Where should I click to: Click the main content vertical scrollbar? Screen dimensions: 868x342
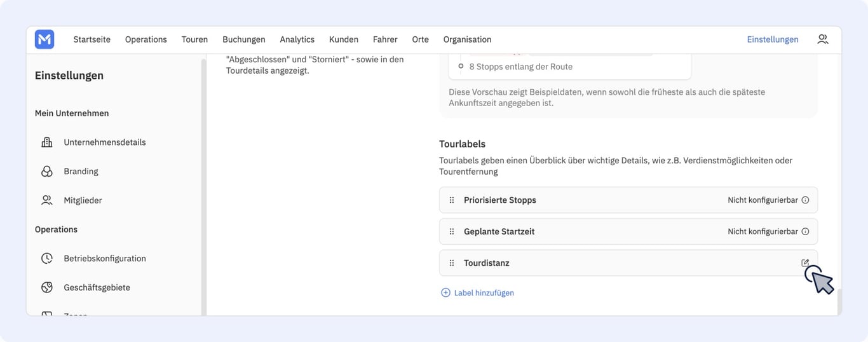pyautogui.click(x=839, y=302)
